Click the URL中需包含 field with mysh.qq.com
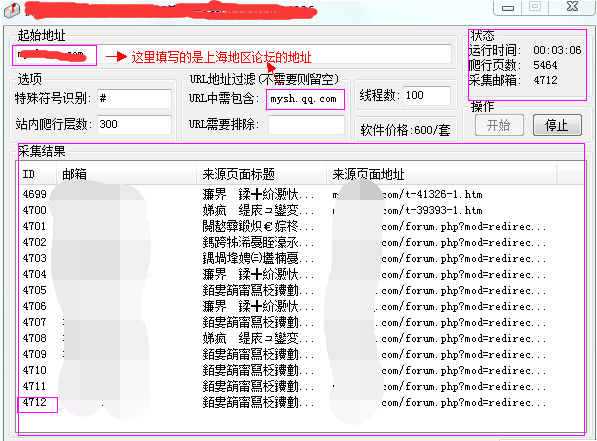Screen dimensions: 597x441 point(305,99)
